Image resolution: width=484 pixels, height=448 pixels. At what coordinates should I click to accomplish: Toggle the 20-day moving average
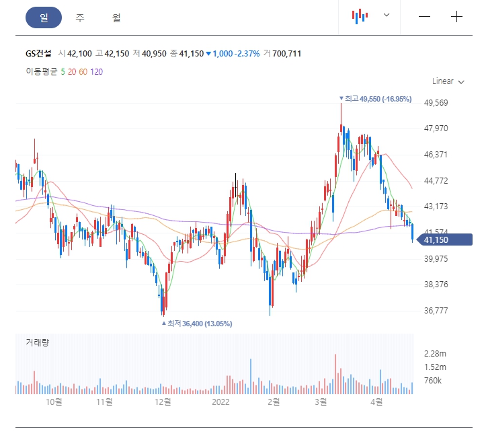(72, 72)
